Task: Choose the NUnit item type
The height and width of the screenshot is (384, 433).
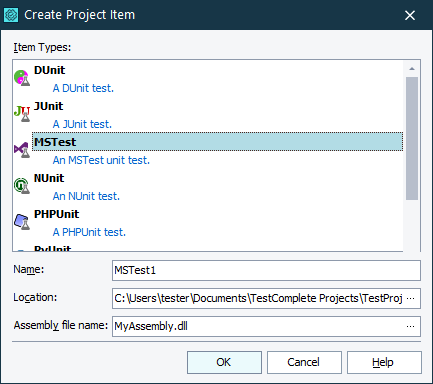Action: pyautogui.click(x=49, y=178)
